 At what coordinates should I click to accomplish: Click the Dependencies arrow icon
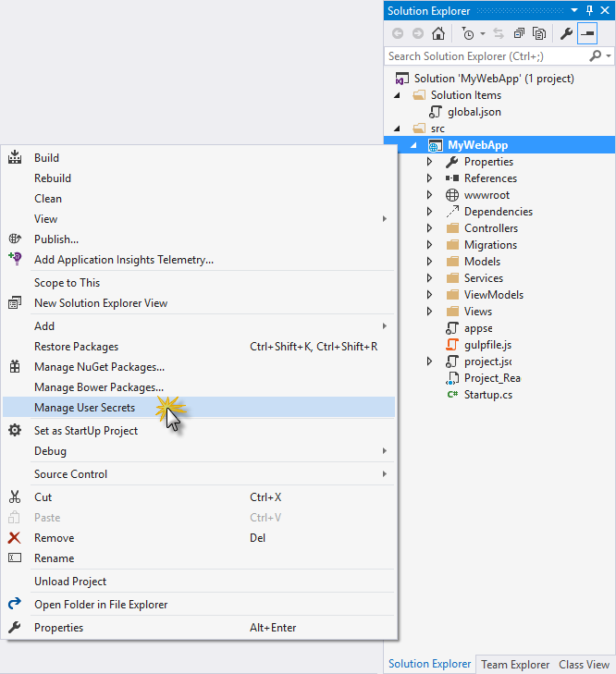coord(452,212)
